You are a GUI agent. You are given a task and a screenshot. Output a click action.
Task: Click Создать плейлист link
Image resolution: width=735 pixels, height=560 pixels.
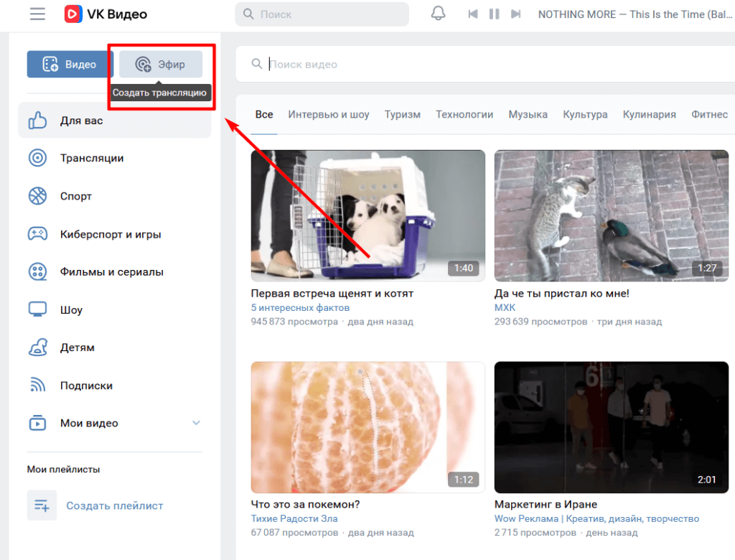114,505
